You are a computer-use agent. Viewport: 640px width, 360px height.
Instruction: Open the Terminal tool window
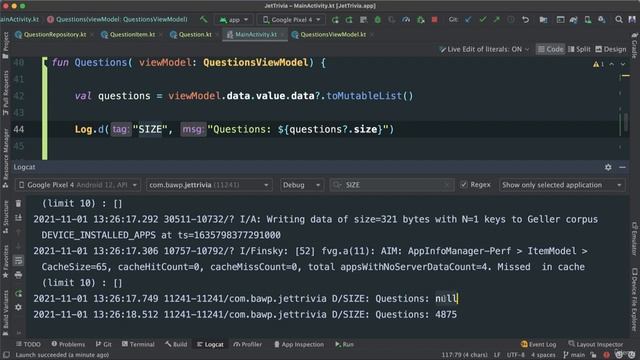138,344
